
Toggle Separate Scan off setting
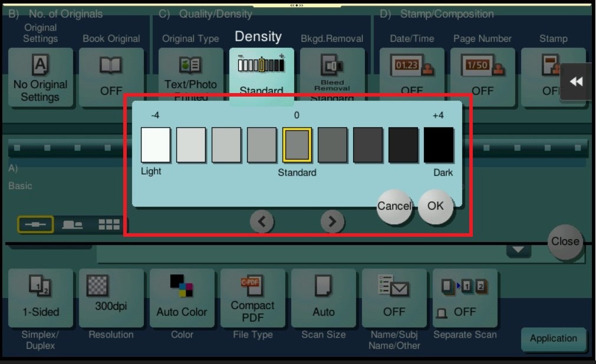point(465,298)
